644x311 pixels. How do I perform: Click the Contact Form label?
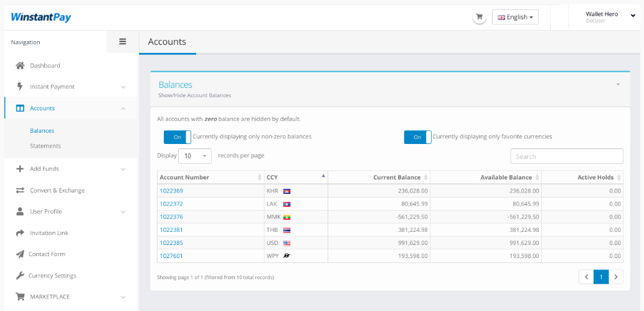[x=47, y=254]
